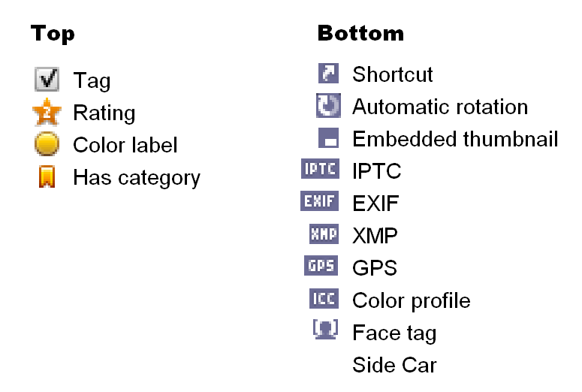
Task: Click the Has category text label
Action: (137, 178)
